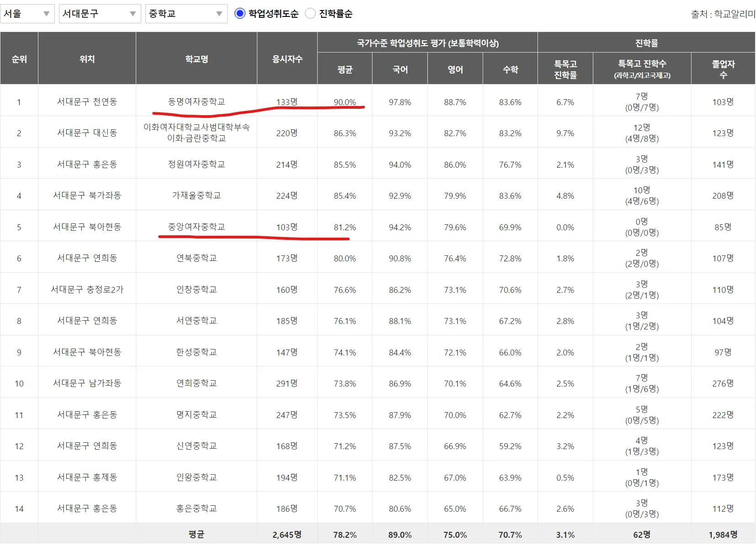This screenshot has width=756, height=546.
Task: Click location 서대문구 남가좌동
Action: pos(87,383)
